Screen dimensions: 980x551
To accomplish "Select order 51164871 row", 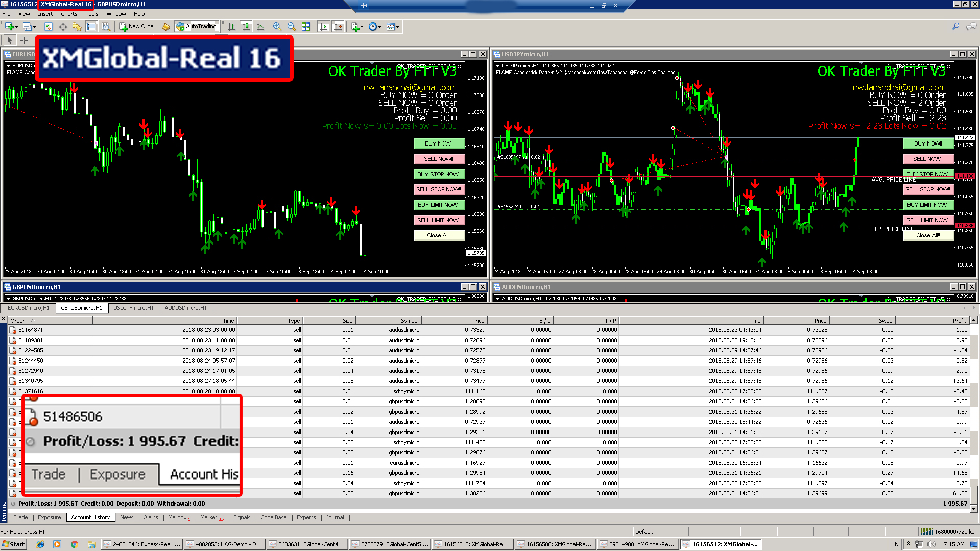I will click(488, 330).
